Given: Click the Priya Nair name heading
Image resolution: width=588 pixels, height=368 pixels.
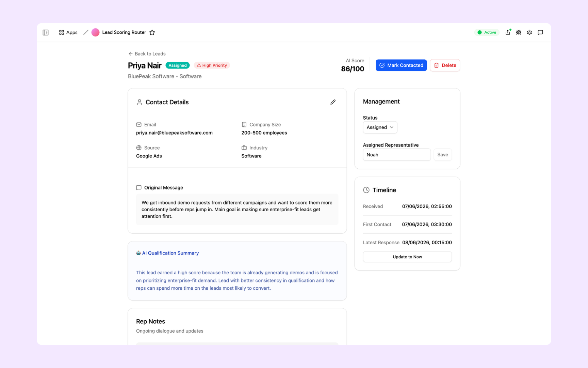Looking at the screenshot, I should (x=145, y=65).
